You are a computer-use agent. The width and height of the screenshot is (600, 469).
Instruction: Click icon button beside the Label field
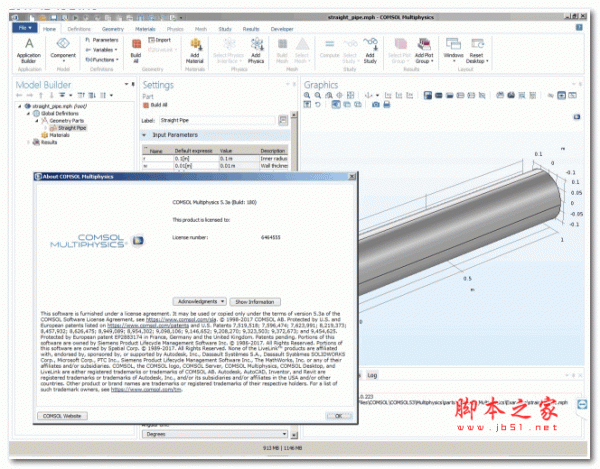(283, 120)
